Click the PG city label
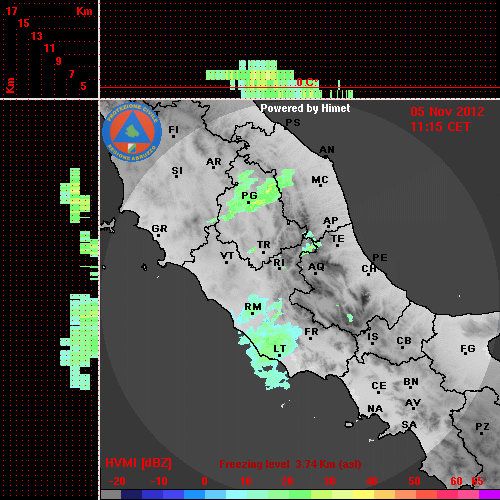This screenshot has width=500, height=500. coord(249,195)
